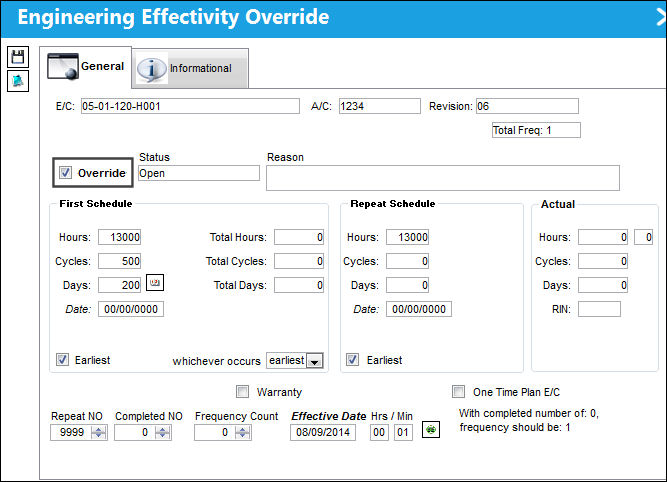Image resolution: width=667 pixels, height=482 pixels.
Task: Click First Schedule Hours field 13000
Action: [x=120, y=237]
